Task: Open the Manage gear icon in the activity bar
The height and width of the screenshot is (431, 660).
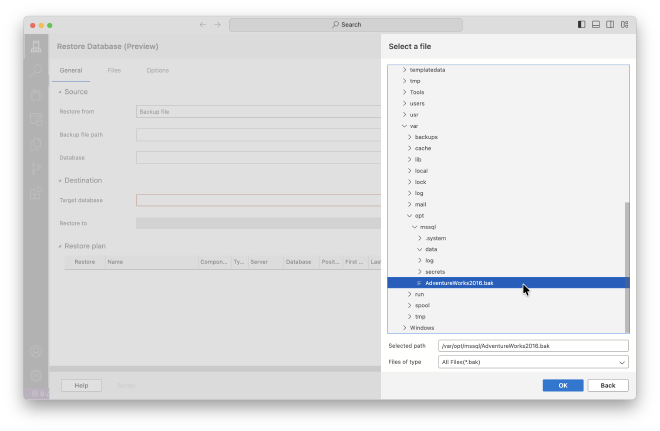Action: pyautogui.click(x=36, y=375)
